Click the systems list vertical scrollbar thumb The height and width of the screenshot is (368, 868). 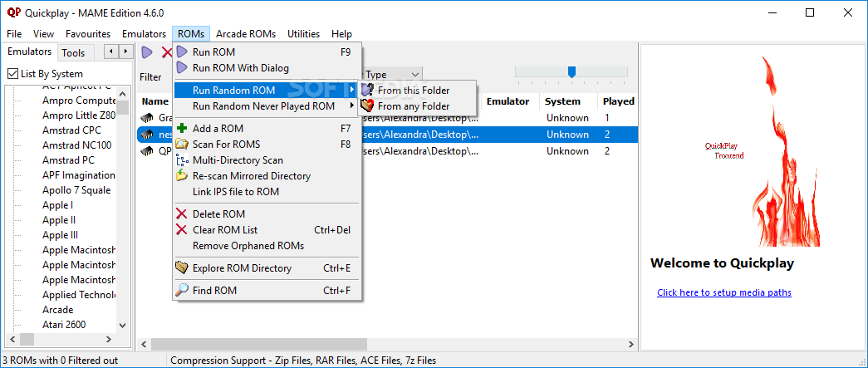(x=123, y=107)
